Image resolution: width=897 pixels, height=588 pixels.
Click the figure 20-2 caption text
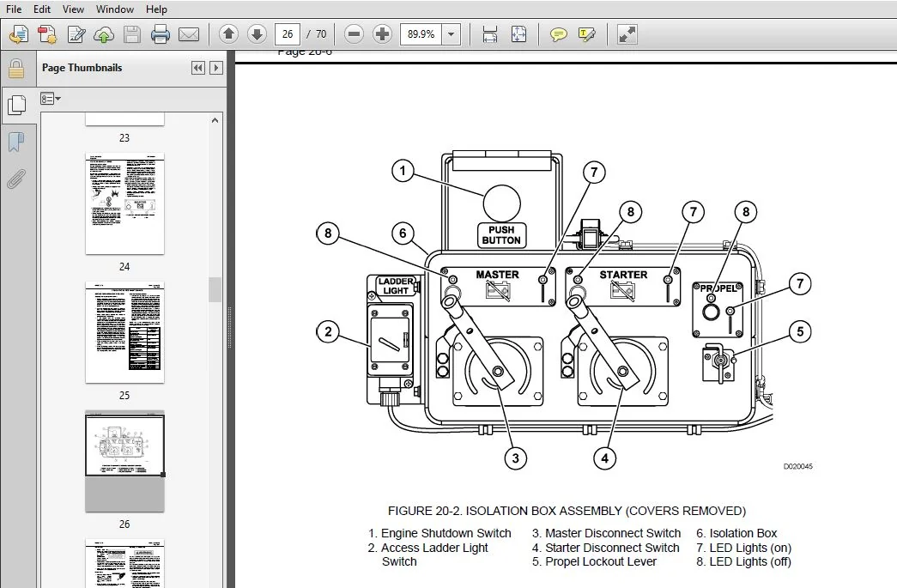[x=567, y=511]
